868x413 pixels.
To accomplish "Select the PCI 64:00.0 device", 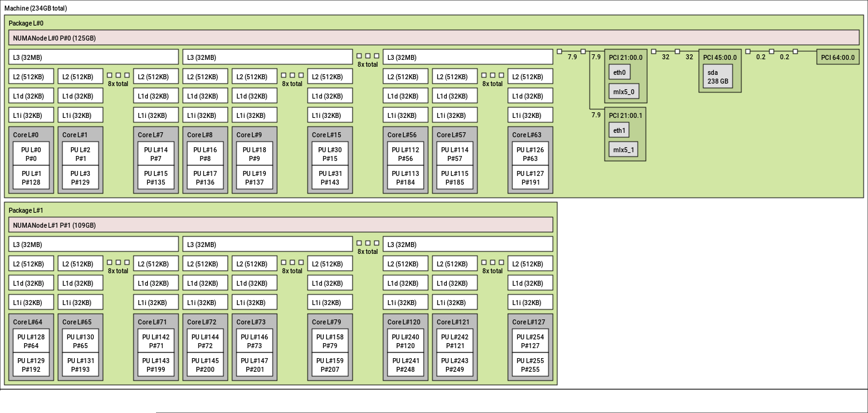I will tap(837, 57).
